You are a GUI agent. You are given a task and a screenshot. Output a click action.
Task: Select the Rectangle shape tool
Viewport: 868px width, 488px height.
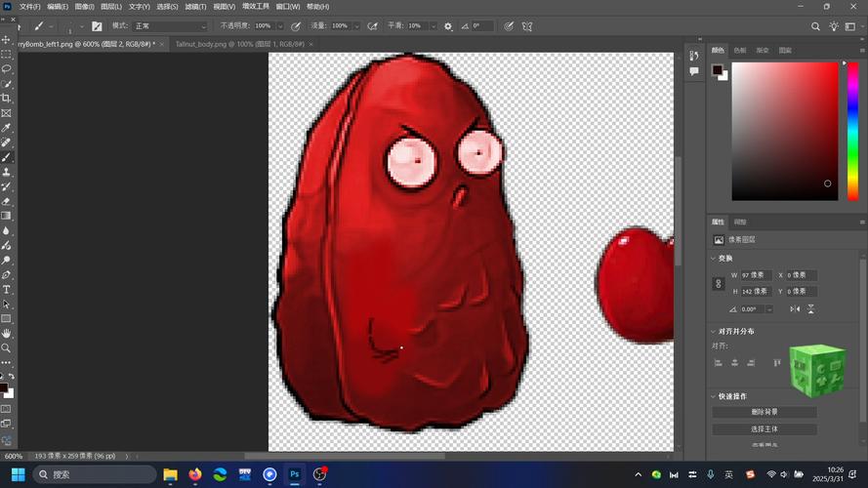tap(6, 319)
